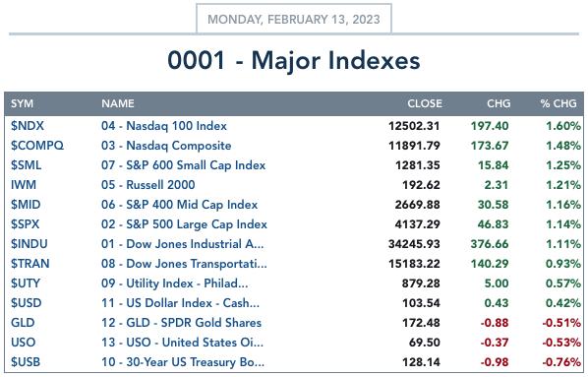Open the $SPX symbol link

[26, 224]
